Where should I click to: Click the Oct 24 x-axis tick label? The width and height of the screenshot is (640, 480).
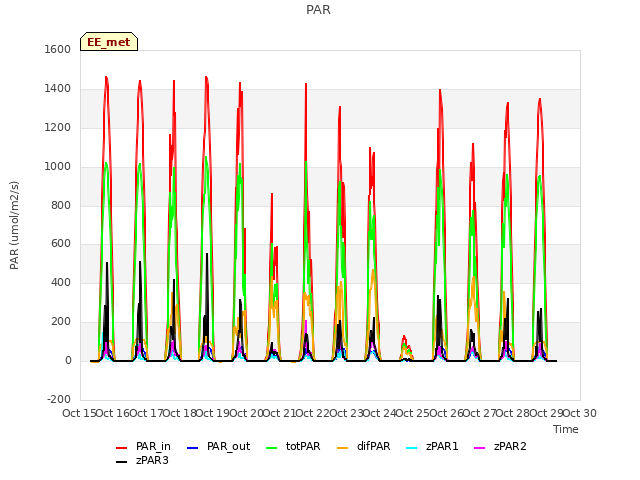(x=380, y=413)
